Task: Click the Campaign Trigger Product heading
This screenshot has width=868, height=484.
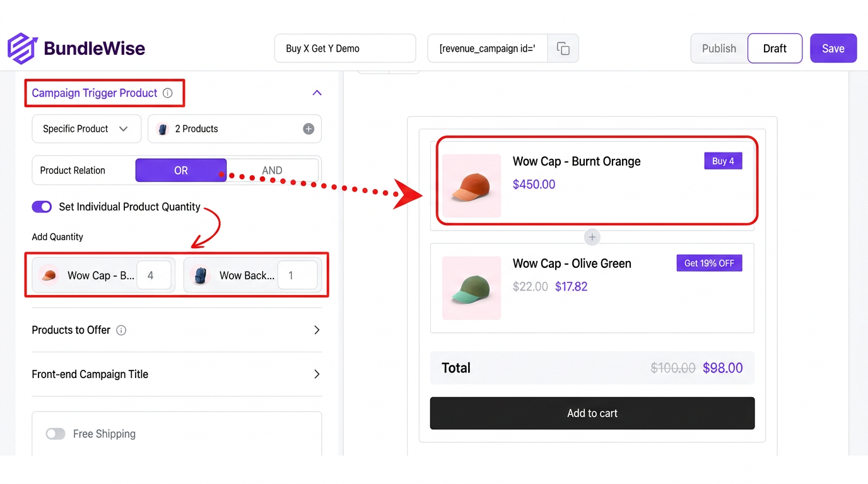Action: click(x=95, y=93)
